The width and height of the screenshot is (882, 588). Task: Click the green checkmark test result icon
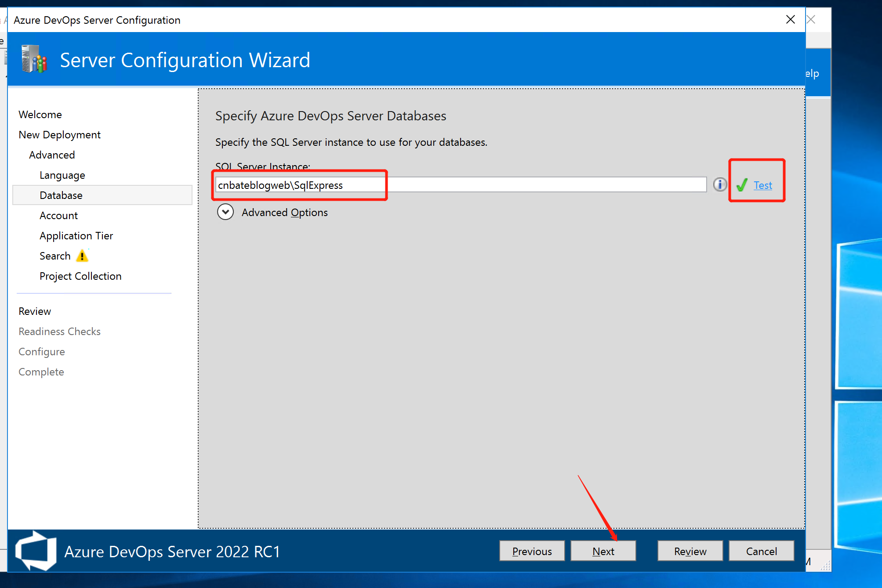pos(742,185)
